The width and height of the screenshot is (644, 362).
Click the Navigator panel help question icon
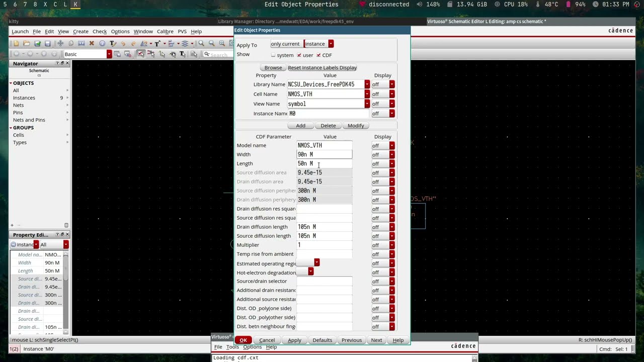click(57, 63)
